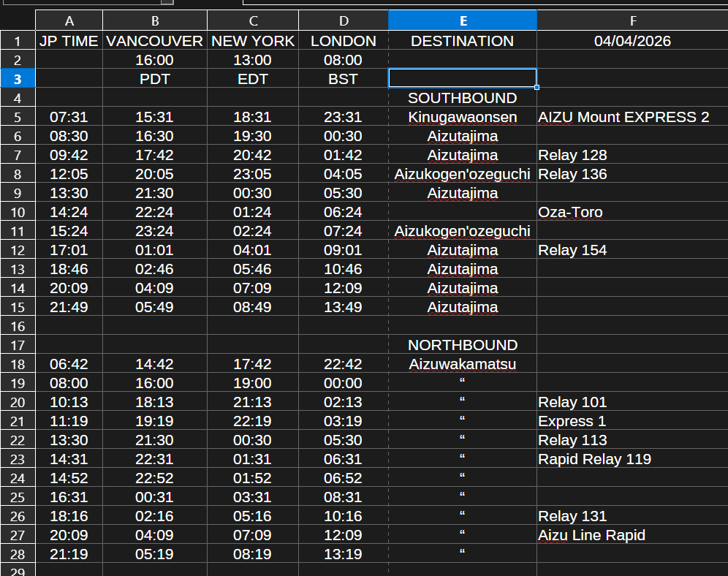Select the 'Relay 136' cell
Image resolution: width=728 pixels, height=576 pixels.
tap(633, 174)
